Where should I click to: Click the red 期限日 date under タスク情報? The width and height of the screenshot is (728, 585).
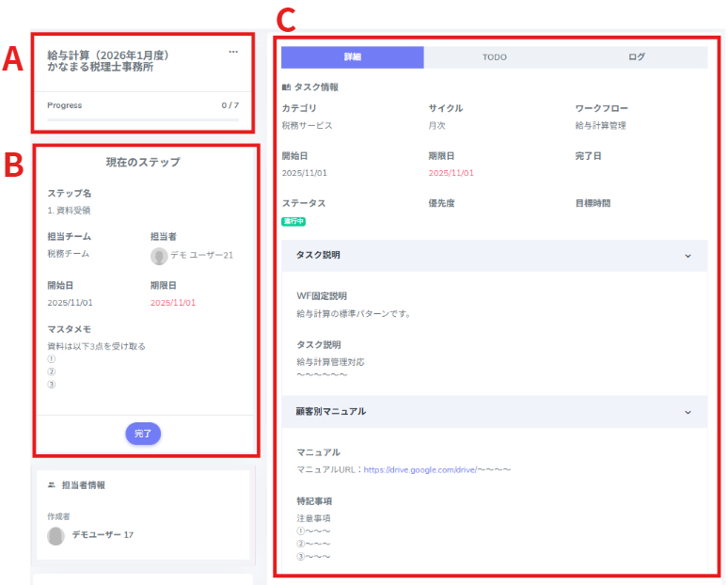click(451, 173)
